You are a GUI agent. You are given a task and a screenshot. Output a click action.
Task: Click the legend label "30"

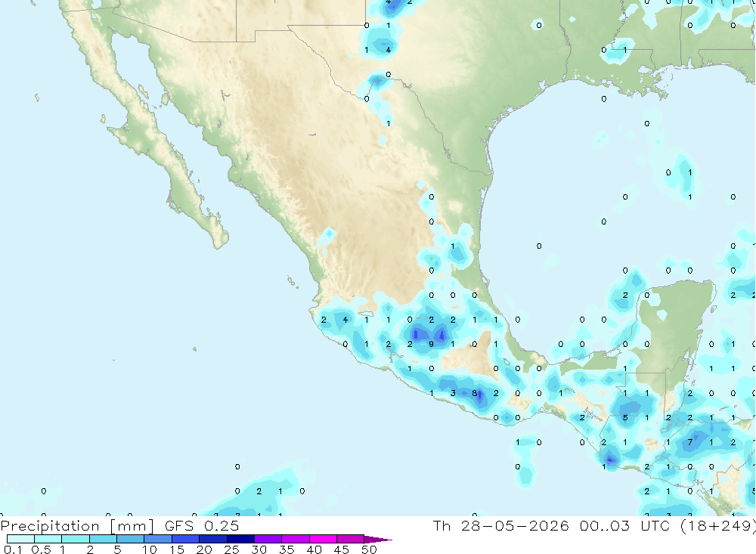pos(259,549)
